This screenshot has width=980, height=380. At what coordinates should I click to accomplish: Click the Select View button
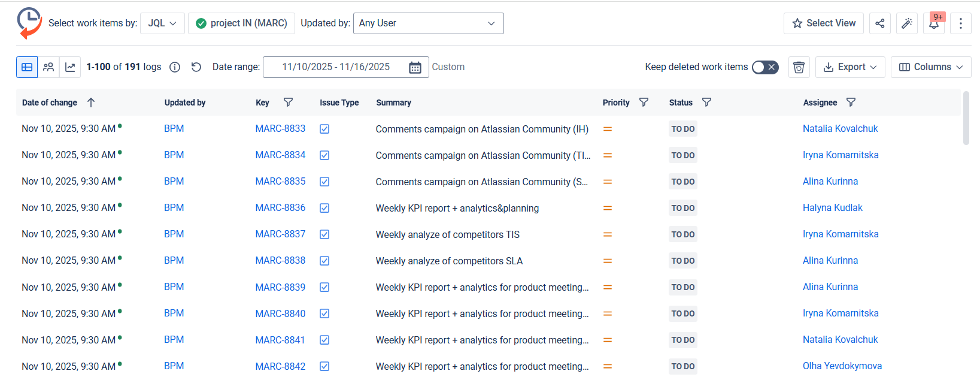(x=823, y=23)
